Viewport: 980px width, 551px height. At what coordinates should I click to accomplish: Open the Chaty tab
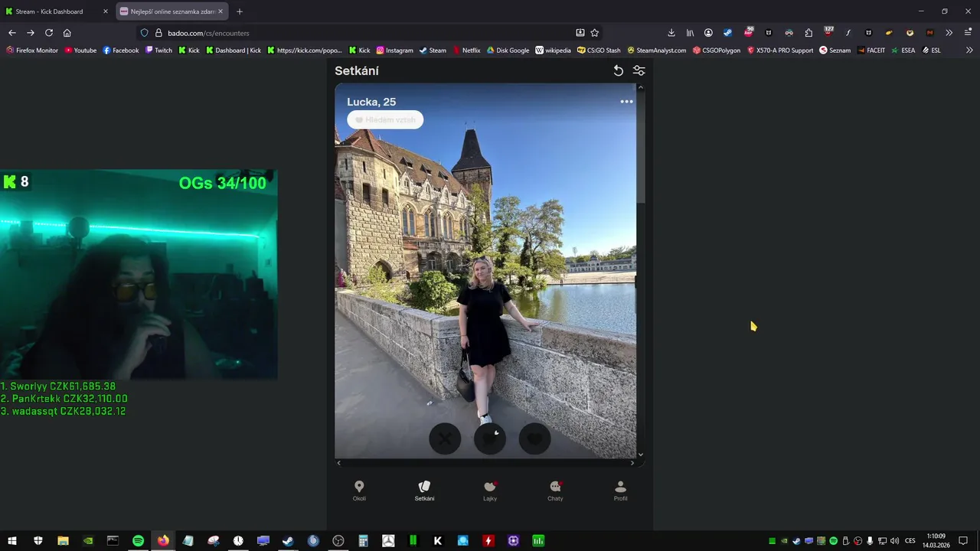(x=555, y=491)
